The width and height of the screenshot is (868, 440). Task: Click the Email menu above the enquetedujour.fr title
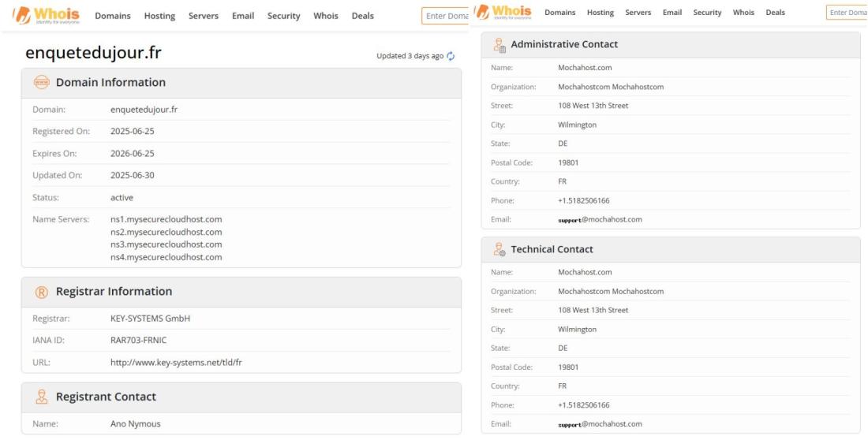(243, 16)
